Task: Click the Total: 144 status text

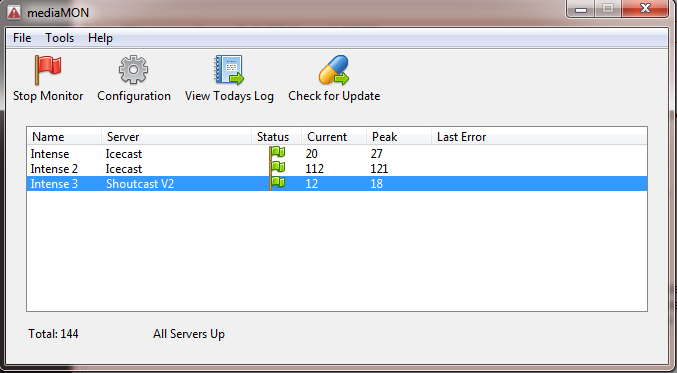Action: [x=53, y=334]
